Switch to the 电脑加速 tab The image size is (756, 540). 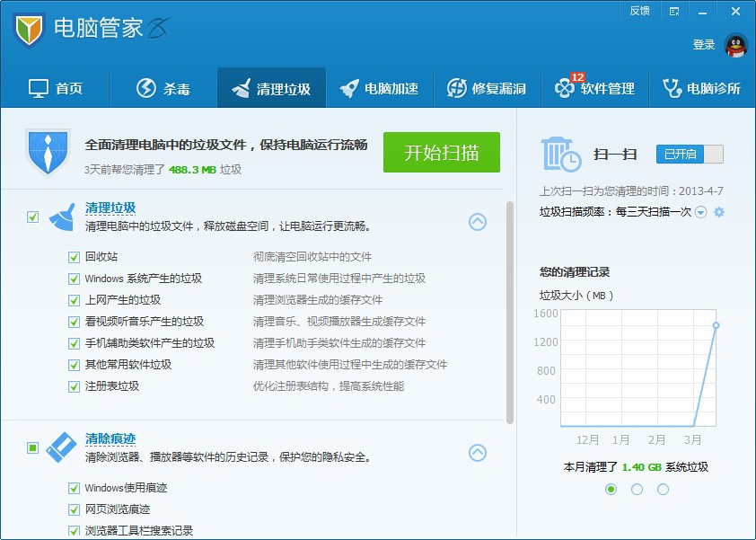[381, 87]
